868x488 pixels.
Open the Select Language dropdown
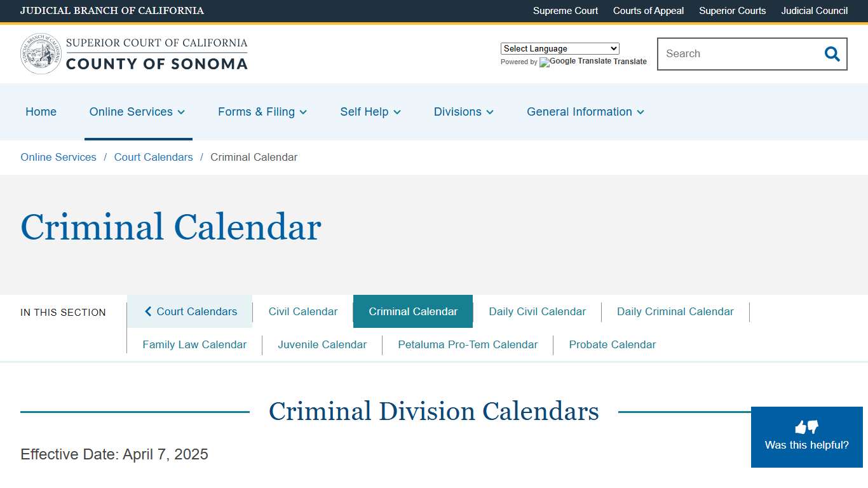(x=560, y=48)
